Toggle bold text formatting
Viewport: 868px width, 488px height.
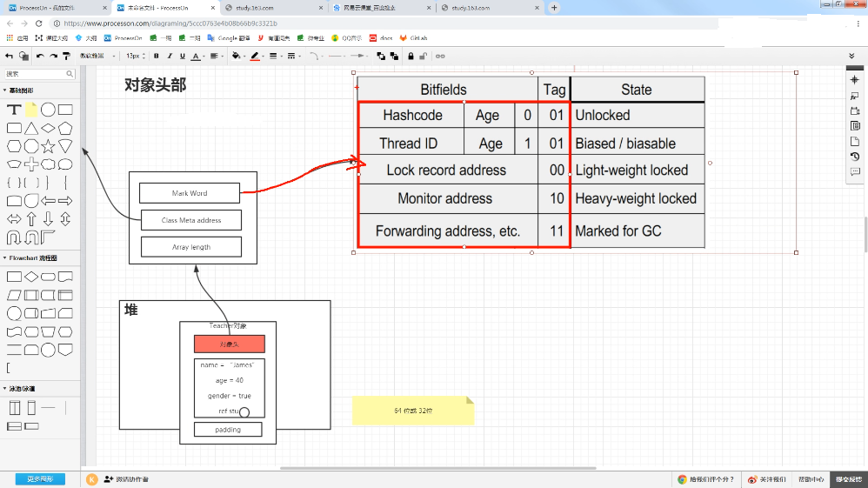coord(156,56)
